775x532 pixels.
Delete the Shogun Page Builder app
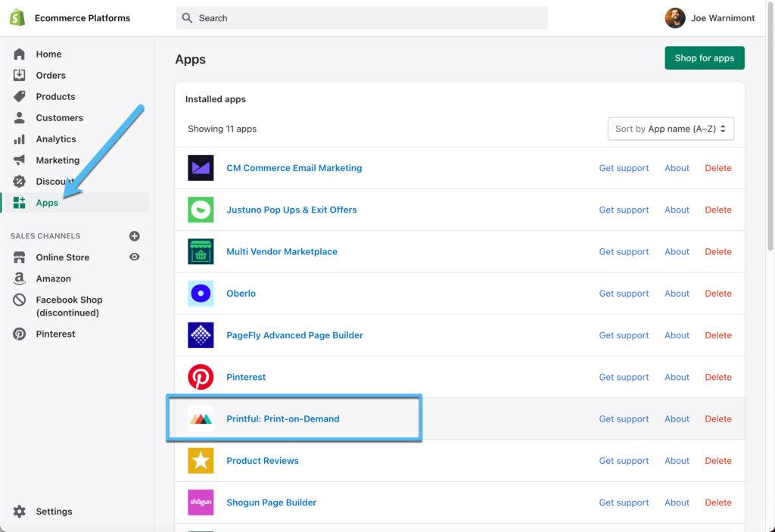click(718, 502)
